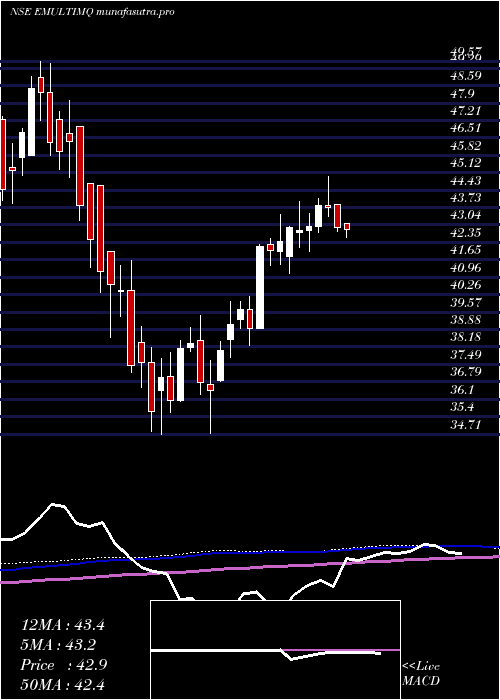Select the 40.96 price level label

(x=465, y=267)
